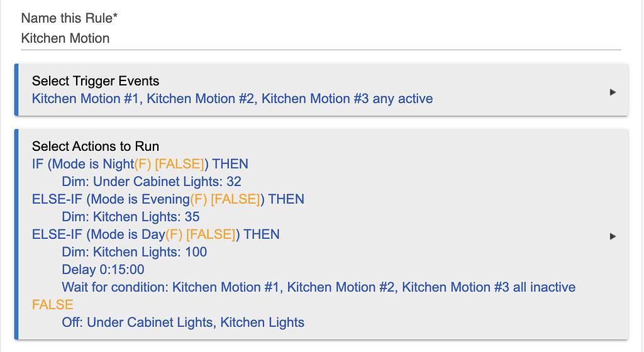Click the Kitchen Motion rule name field
The image size is (644, 352).
tap(321, 38)
